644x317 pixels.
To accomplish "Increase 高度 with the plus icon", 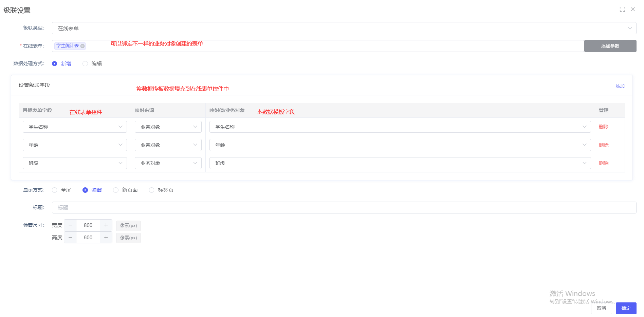I will 106,238.
